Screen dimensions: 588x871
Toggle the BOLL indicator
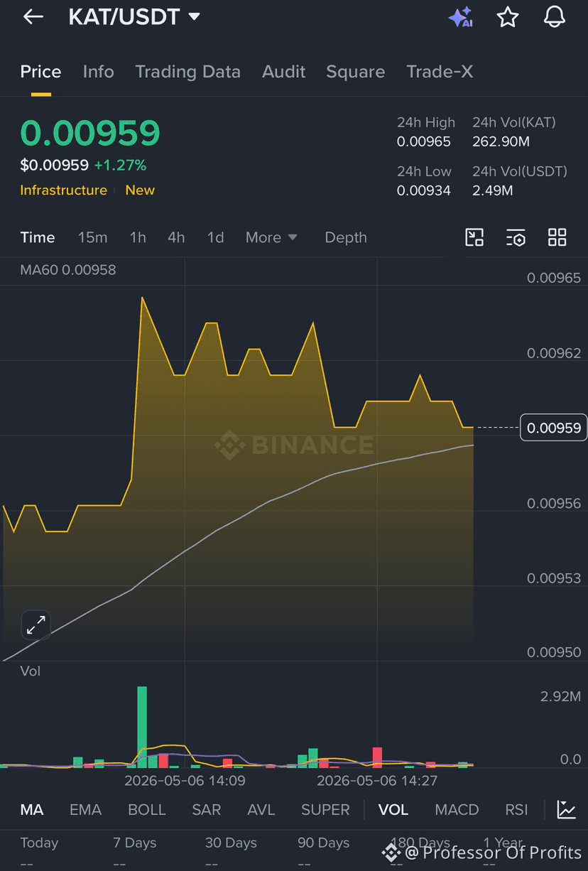tap(147, 810)
